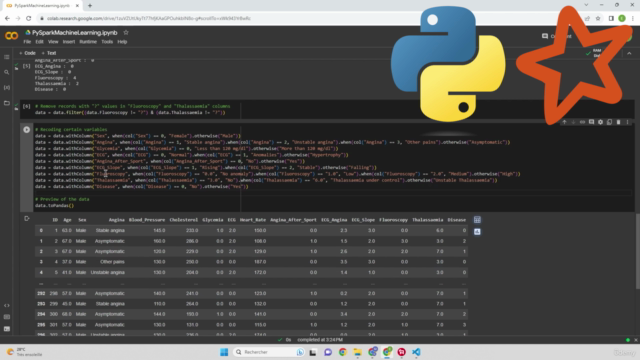Add a comment to the cell
The width and height of the screenshot is (640, 360).
(591, 122)
